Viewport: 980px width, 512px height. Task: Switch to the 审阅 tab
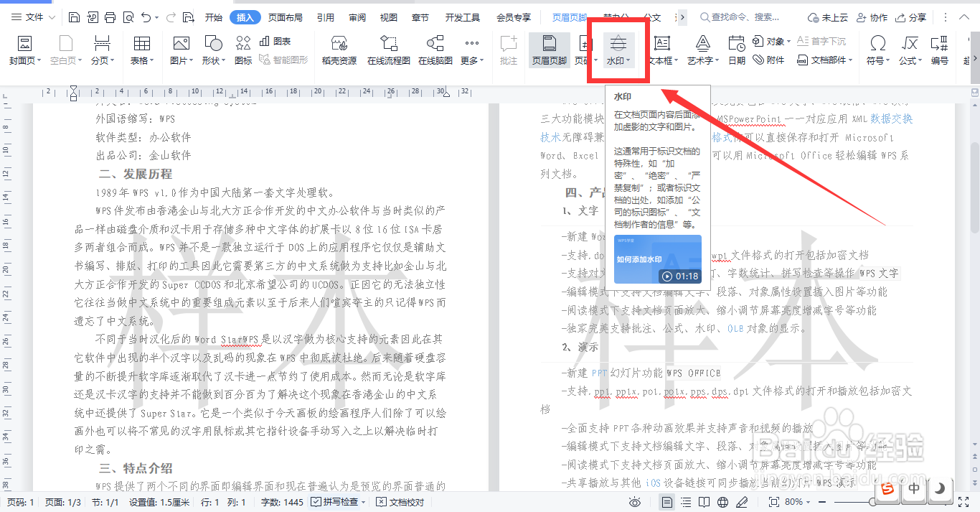coord(357,17)
